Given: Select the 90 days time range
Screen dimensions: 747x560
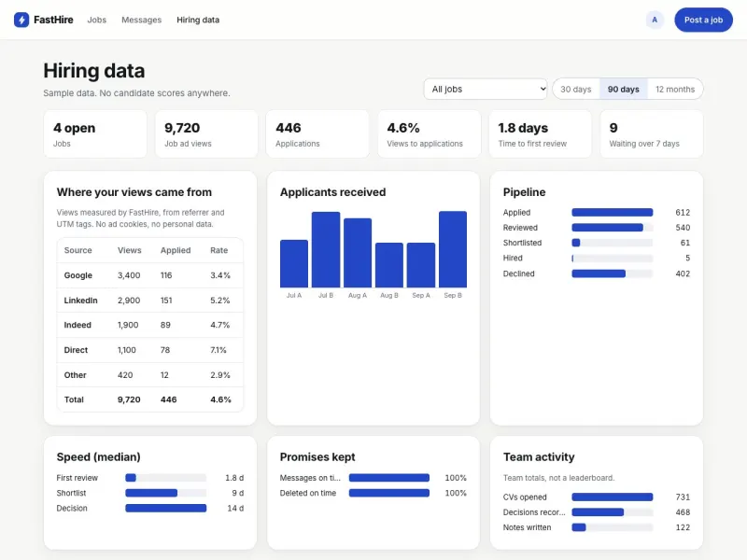Looking at the screenshot, I should 623,89.
